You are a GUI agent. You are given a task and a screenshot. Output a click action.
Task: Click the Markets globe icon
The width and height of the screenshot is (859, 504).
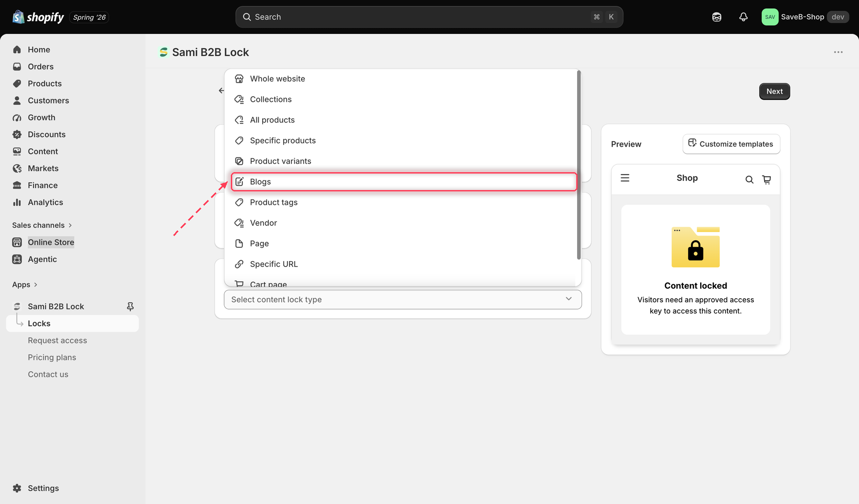17,169
